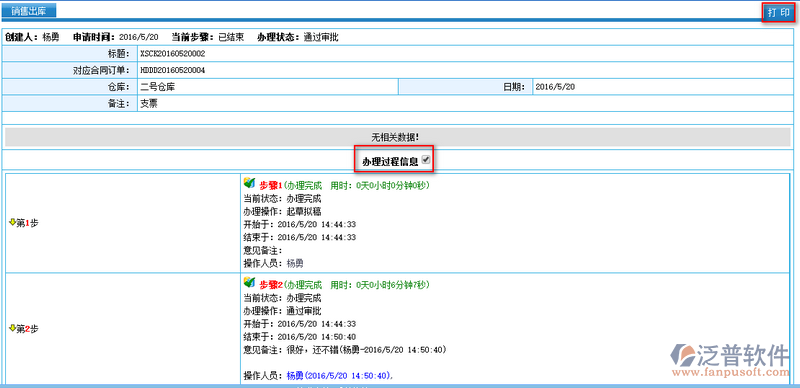Click the yellow arrow icon beside 第2步

click(x=13, y=328)
